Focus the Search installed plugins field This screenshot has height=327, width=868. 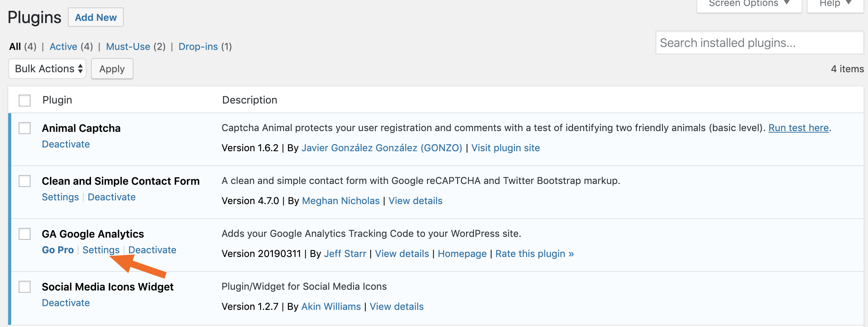coord(759,43)
